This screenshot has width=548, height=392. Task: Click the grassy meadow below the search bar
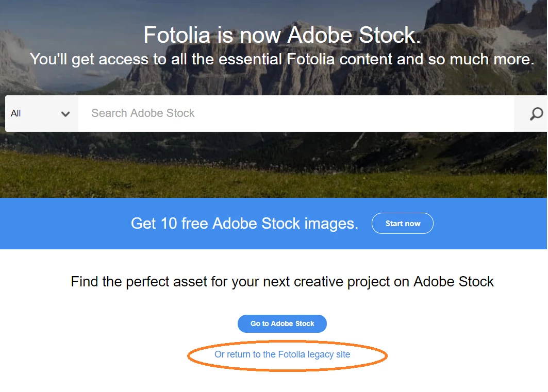pyautogui.click(x=258, y=170)
